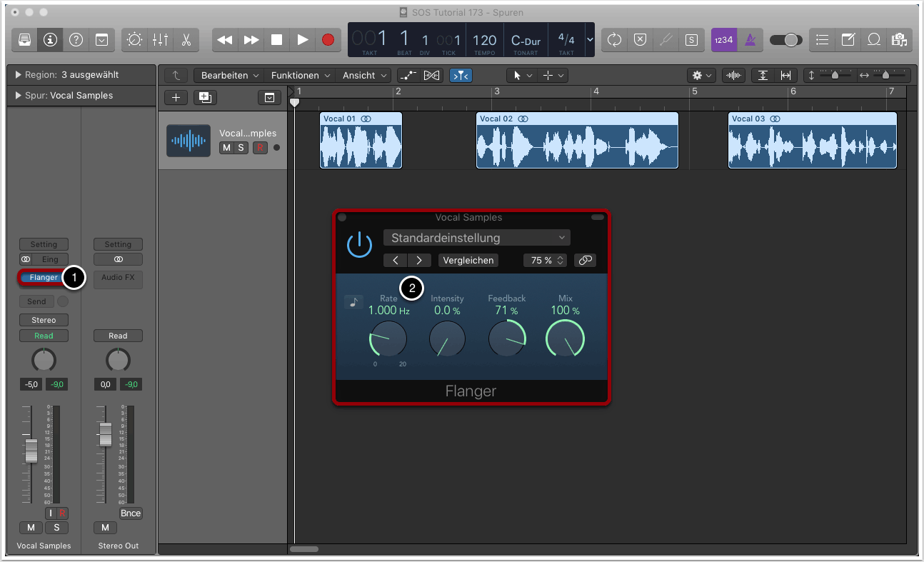
Task: Open the Mixer from the toolbar
Action: point(160,40)
